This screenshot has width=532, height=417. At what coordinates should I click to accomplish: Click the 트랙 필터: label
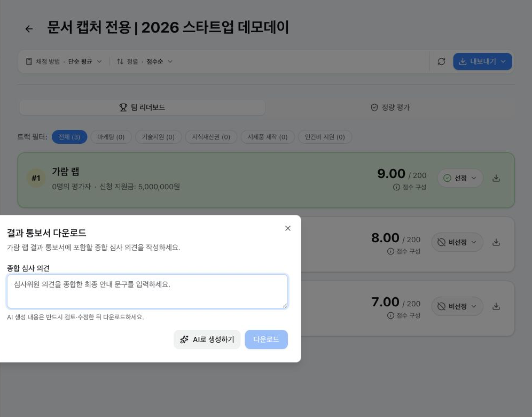pos(32,137)
